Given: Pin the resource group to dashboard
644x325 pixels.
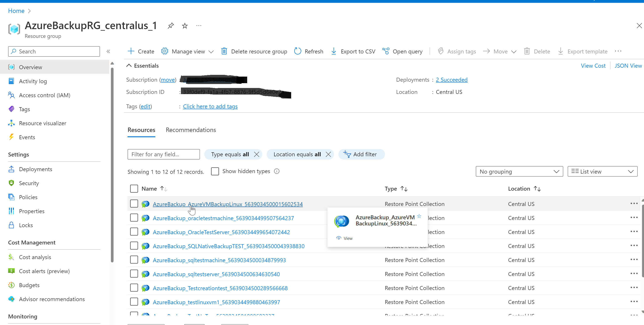Looking at the screenshot, I should point(170,26).
